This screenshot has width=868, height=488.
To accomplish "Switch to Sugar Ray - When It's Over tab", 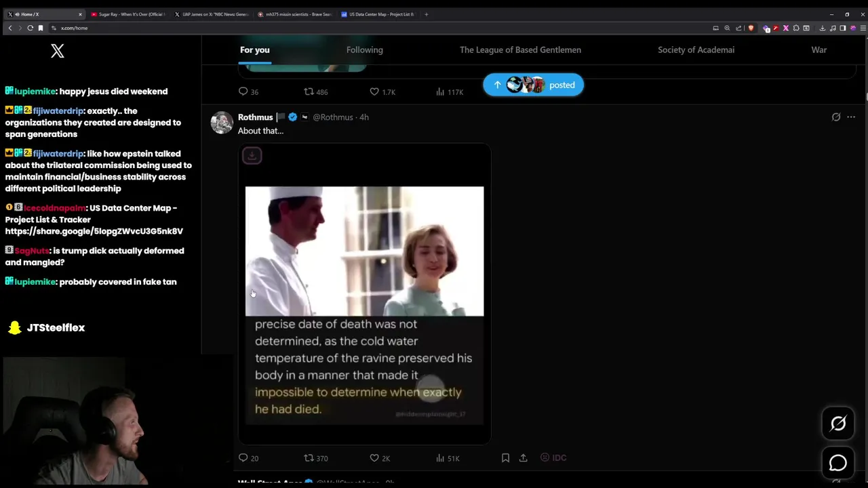I will (x=127, y=14).
